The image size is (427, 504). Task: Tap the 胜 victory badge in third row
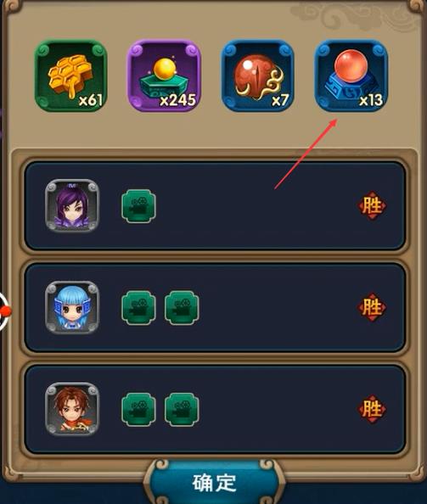click(372, 409)
